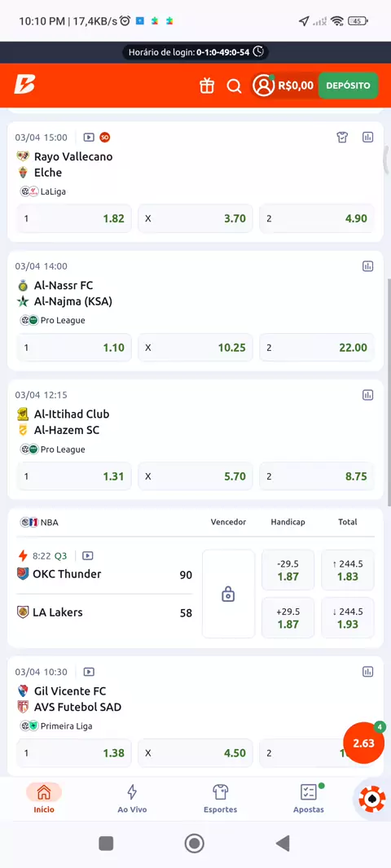Open statistics icon for Rayo Vallecano match
The width and height of the screenshot is (391, 868).
tap(367, 138)
